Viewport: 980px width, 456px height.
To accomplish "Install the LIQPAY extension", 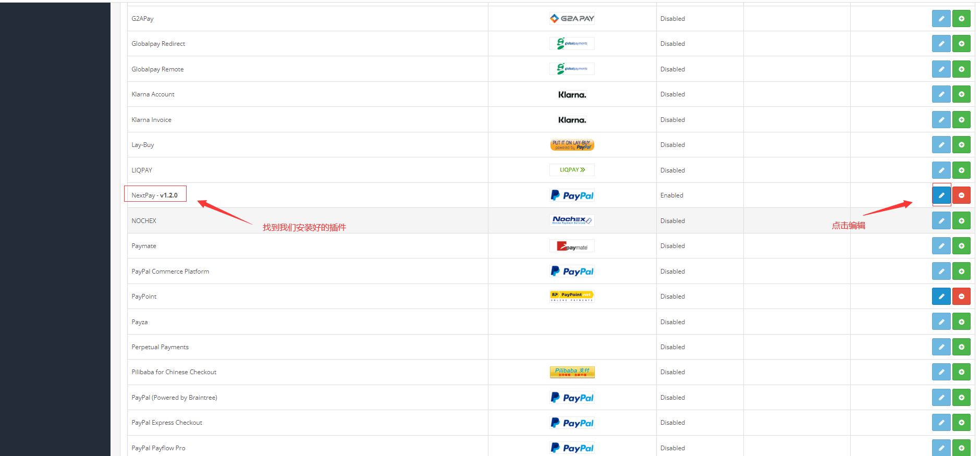I will pyautogui.click(x=961, y=170).
